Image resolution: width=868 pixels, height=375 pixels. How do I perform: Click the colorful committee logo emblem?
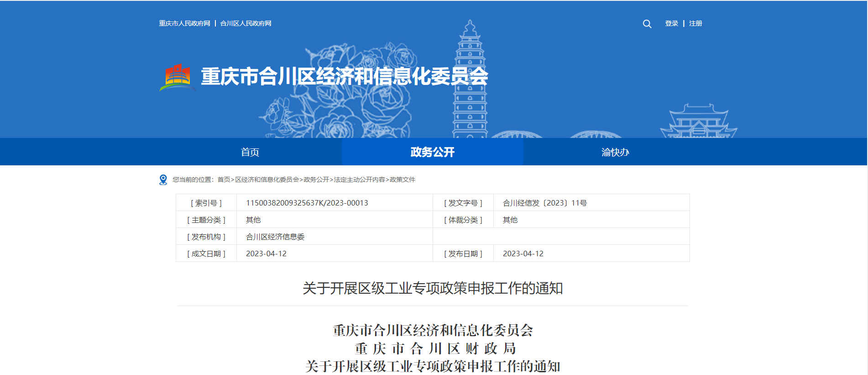click(x=177, y=77)
